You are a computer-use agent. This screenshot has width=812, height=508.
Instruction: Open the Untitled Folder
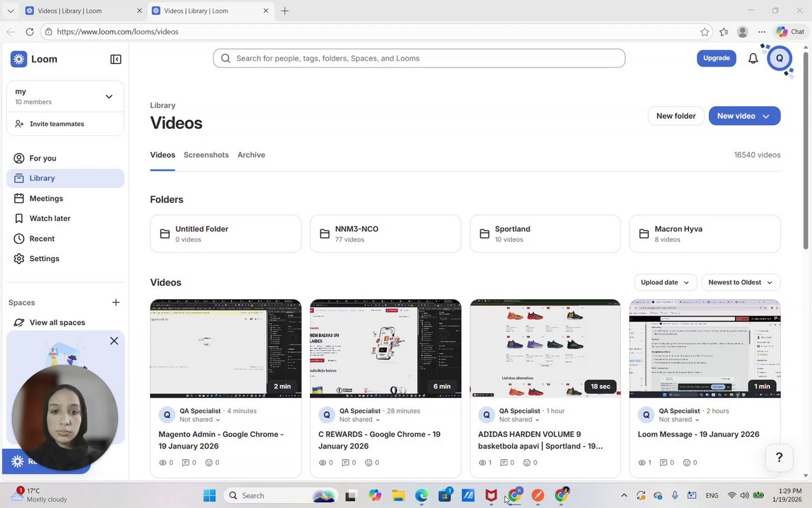click(x=225, y=234)
